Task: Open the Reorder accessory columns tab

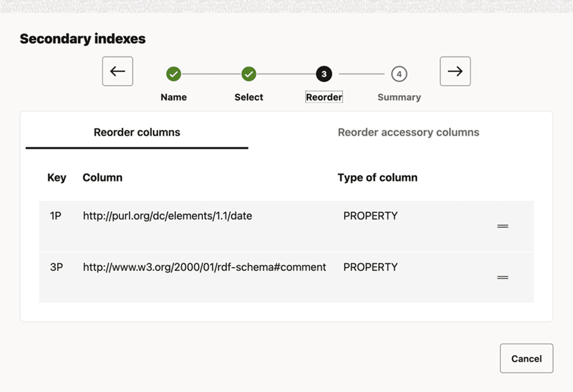Action: click(408, 133)
